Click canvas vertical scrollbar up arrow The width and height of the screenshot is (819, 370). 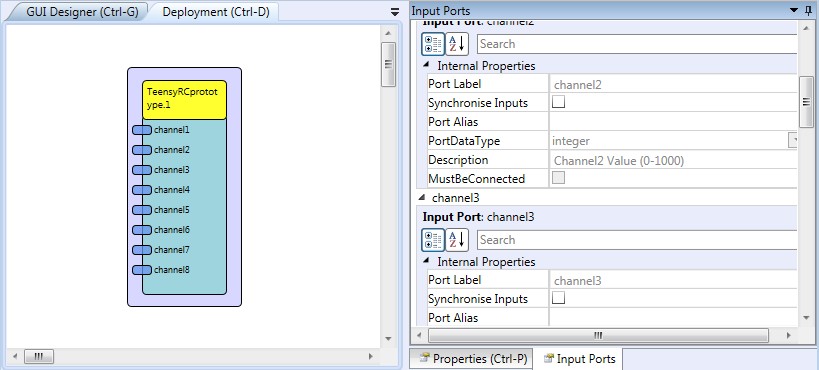pyautogui.click(x=388, y=33)
